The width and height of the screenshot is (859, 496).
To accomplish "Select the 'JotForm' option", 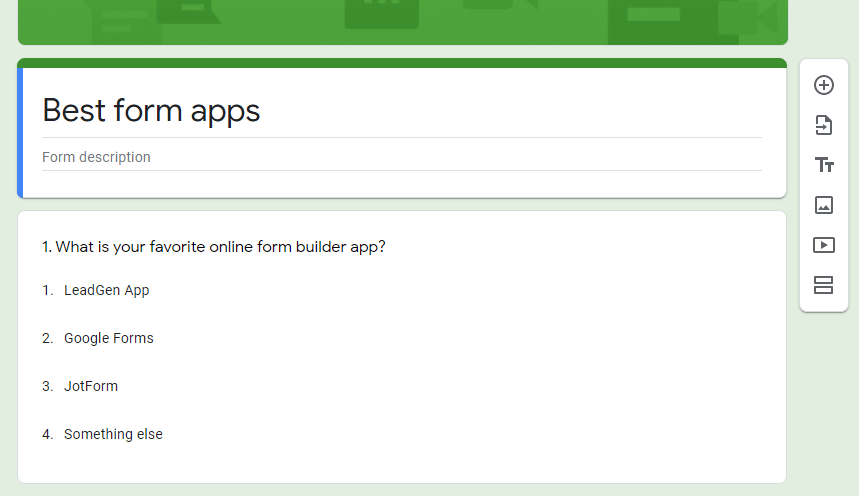I will click(91, 386).
